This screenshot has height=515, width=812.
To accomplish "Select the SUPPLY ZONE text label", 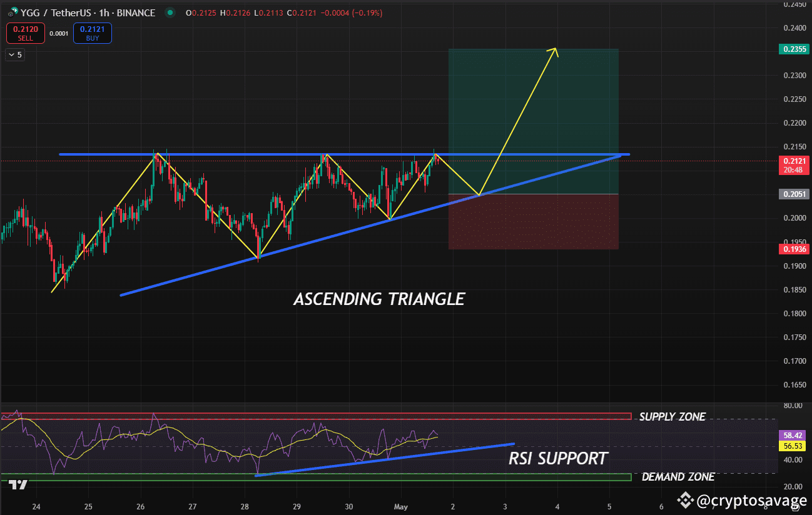I will [672, 417].
